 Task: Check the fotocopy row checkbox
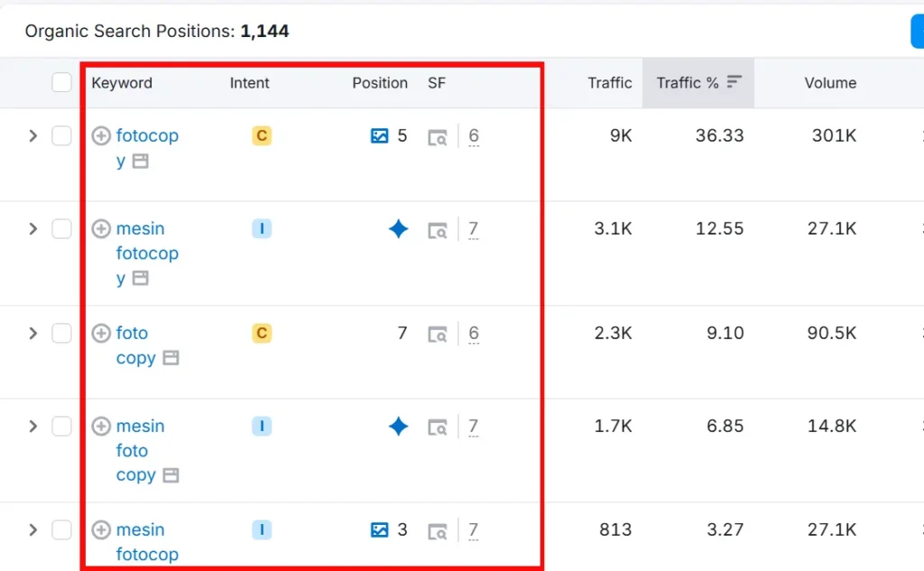pos(61,135)
